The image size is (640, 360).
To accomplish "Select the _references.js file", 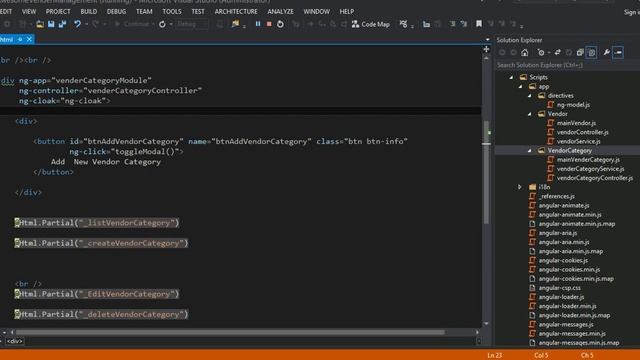I will 556,196.
